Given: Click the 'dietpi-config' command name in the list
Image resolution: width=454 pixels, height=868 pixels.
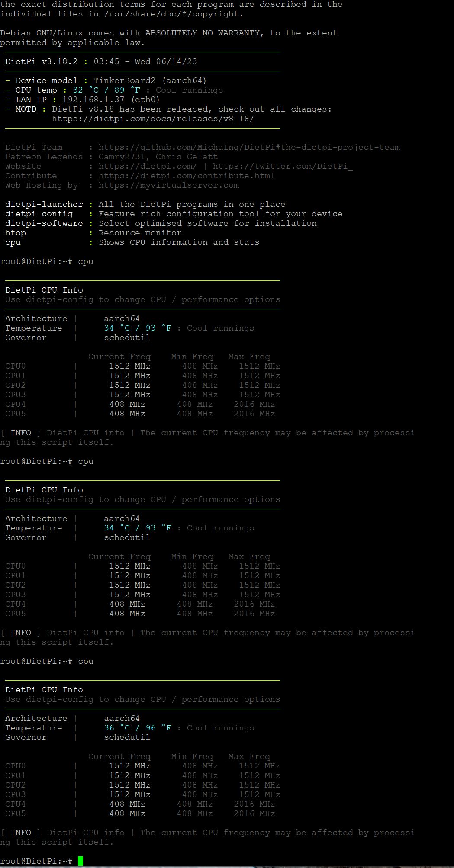Looking at the screenshot, I should (39, 214).
